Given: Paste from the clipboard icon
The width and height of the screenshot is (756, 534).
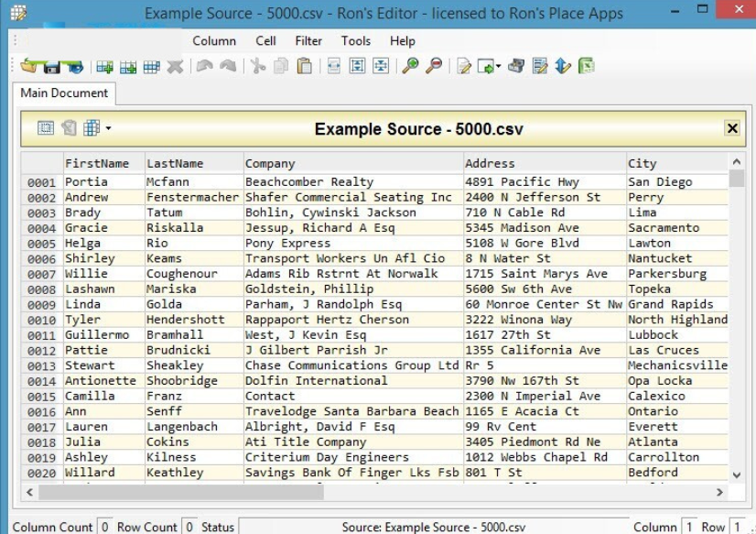Looking at the screenshot, I should (x=304, y=66).
